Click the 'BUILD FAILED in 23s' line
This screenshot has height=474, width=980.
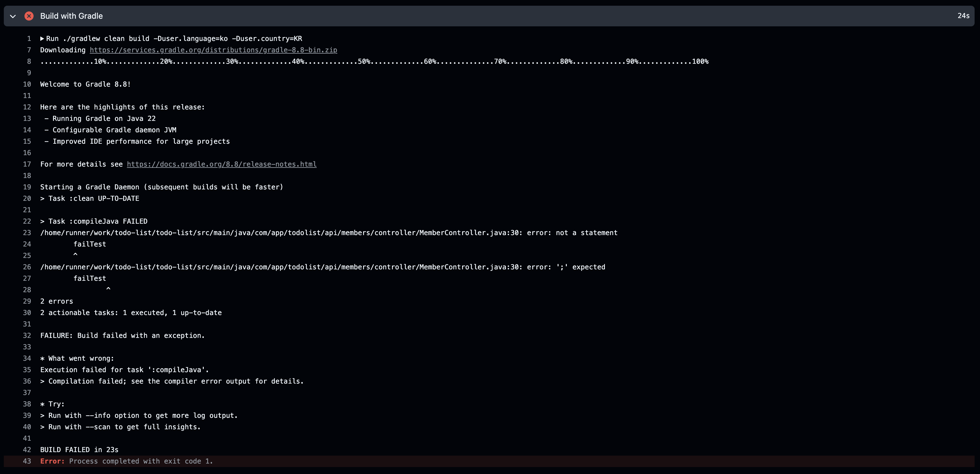pyautogui.click(x=79, y=450)
